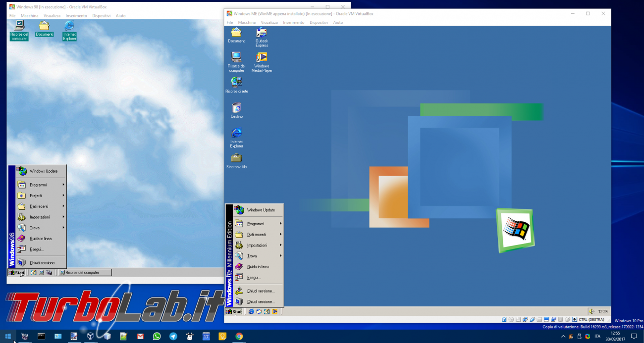This screenshot has width=644, height=343.
Task: Toggle the Windows ME Start button
Action: point(234,312)
